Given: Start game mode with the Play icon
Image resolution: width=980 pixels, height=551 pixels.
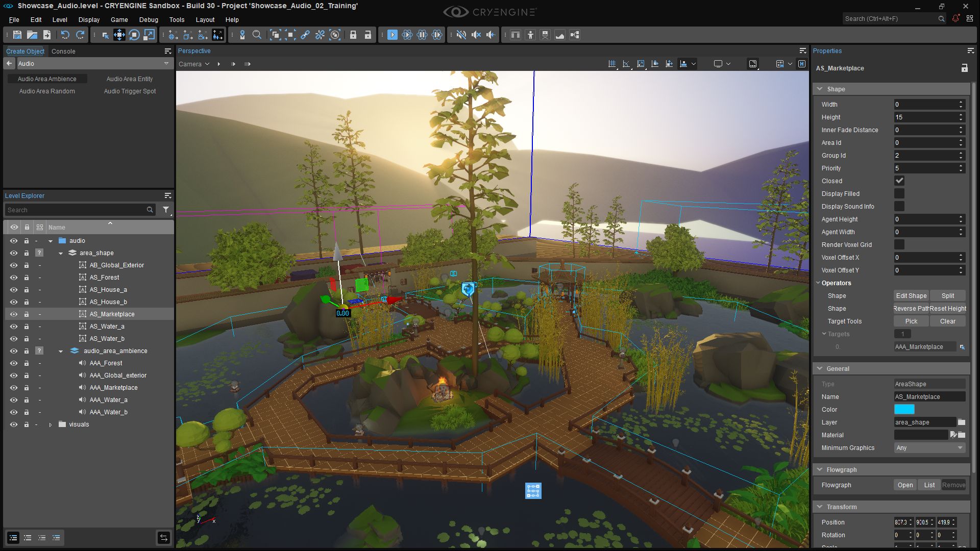Looking at the screenshot, I should (393, 35).
